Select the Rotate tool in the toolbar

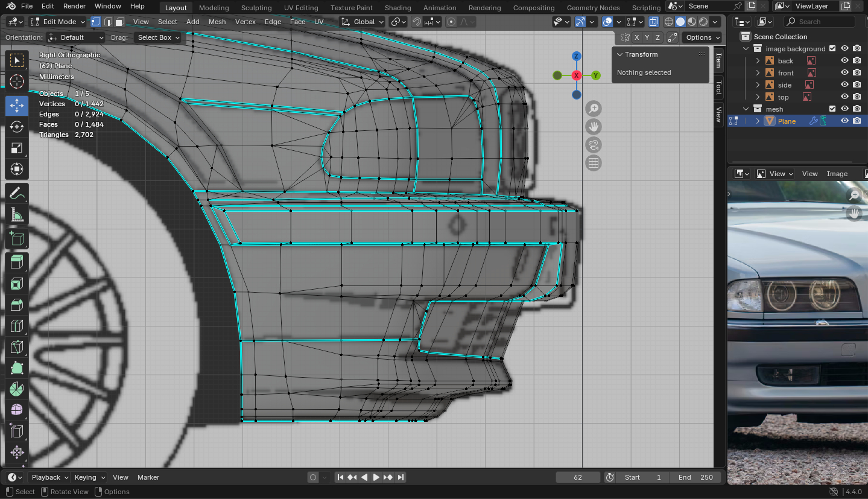pyautogui.click(x=17, y=127)
